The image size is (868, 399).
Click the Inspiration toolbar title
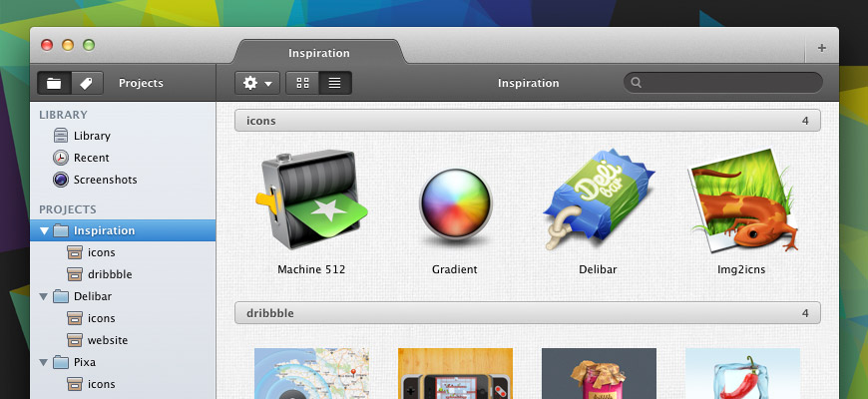tap(528, 83)
